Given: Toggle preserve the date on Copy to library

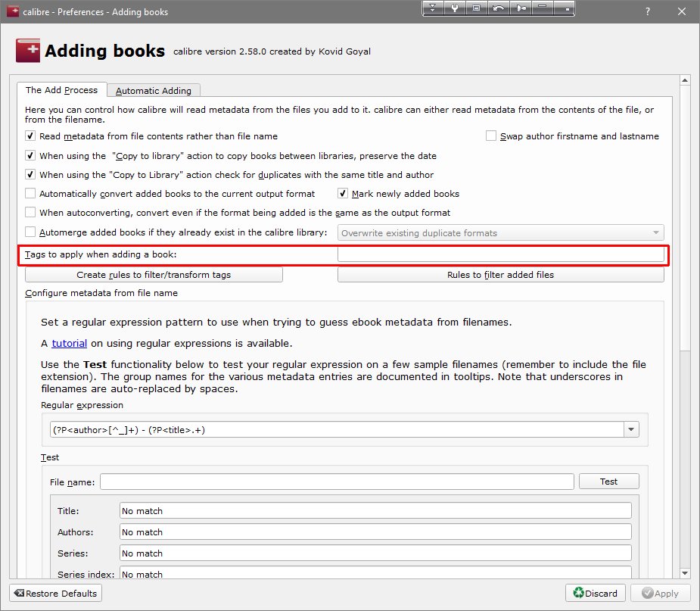Looking at the screenshot, I should click(30, 155).
